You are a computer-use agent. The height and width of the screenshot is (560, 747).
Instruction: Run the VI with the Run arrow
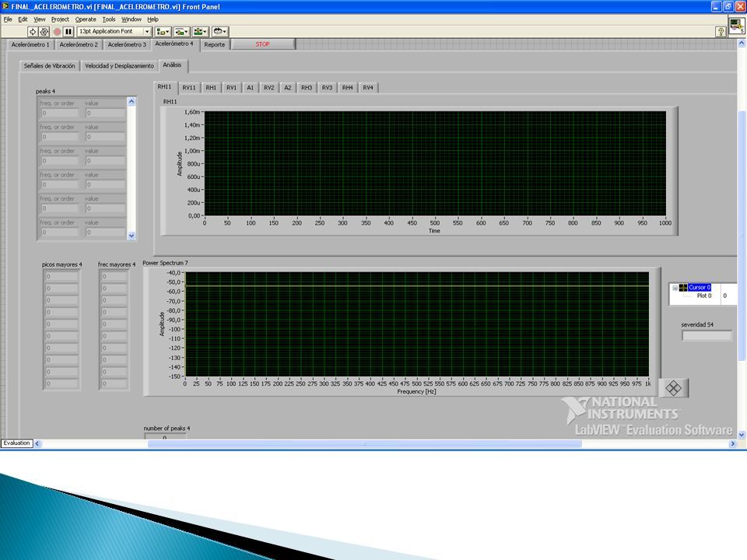click(x=33, y=32)
